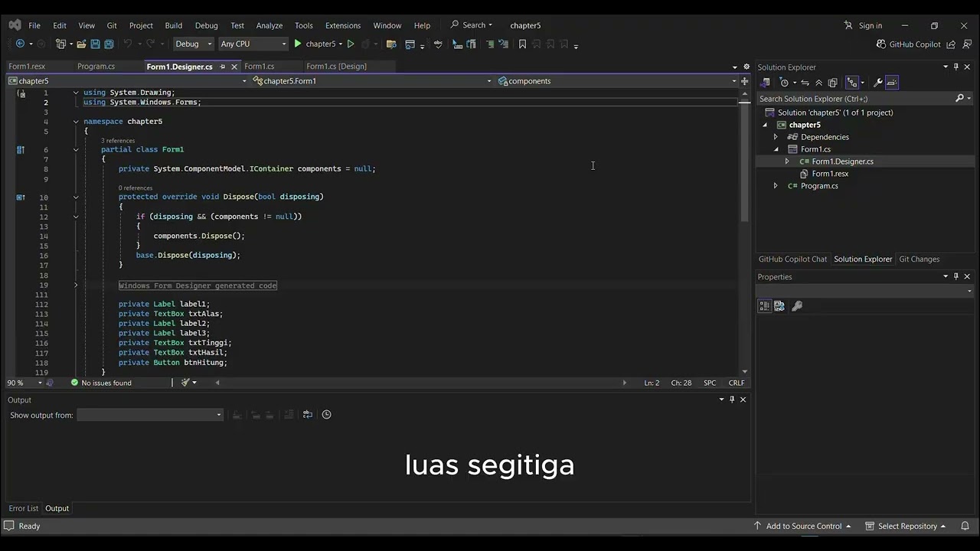Open the Analyze menu

pyautogui.click(x=269, y=25)
